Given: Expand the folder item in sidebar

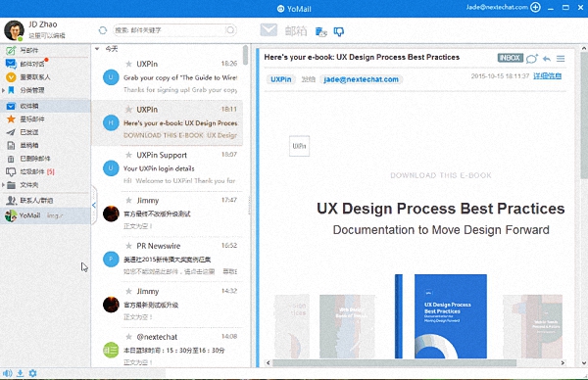Looking at the screenshot, I should pyautogui.click(x=3, y=185).
